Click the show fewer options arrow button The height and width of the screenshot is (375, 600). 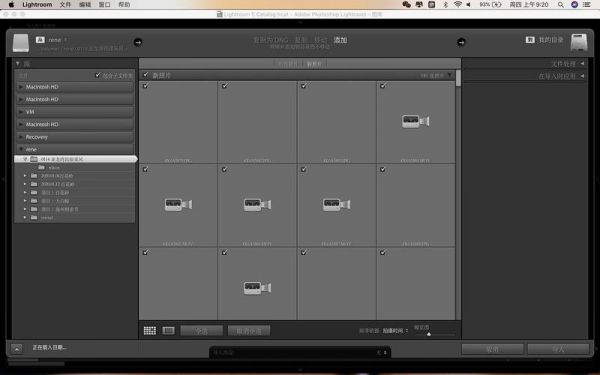pyautogui.click(x=16, y=349)
